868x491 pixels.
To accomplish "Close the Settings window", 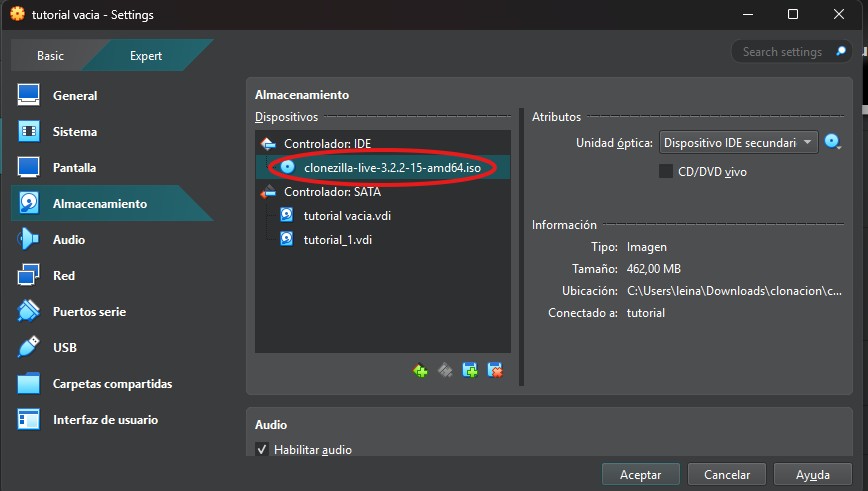I will coord(839,14).
